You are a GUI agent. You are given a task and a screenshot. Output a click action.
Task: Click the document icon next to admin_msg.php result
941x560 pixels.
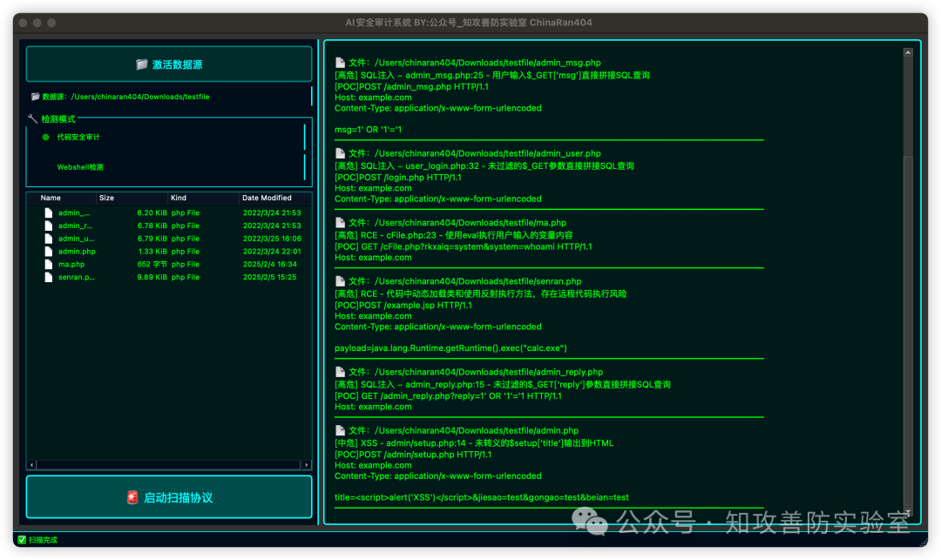[341, 63]
